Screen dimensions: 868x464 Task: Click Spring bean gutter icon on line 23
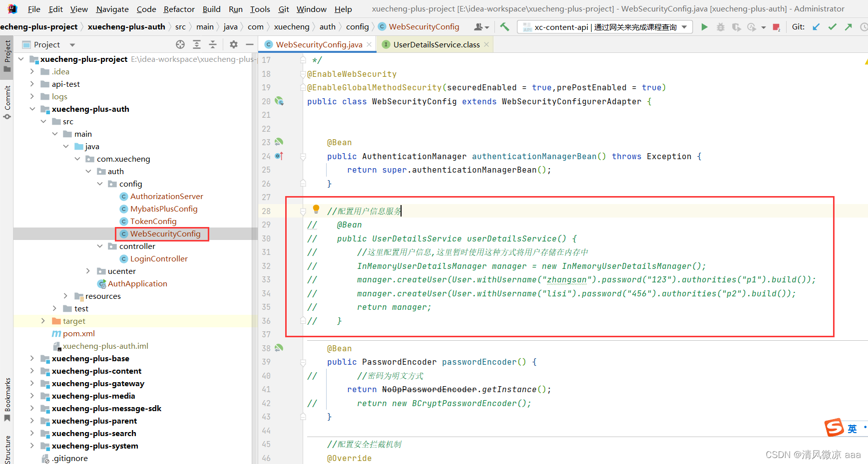[x=279, y=142]
